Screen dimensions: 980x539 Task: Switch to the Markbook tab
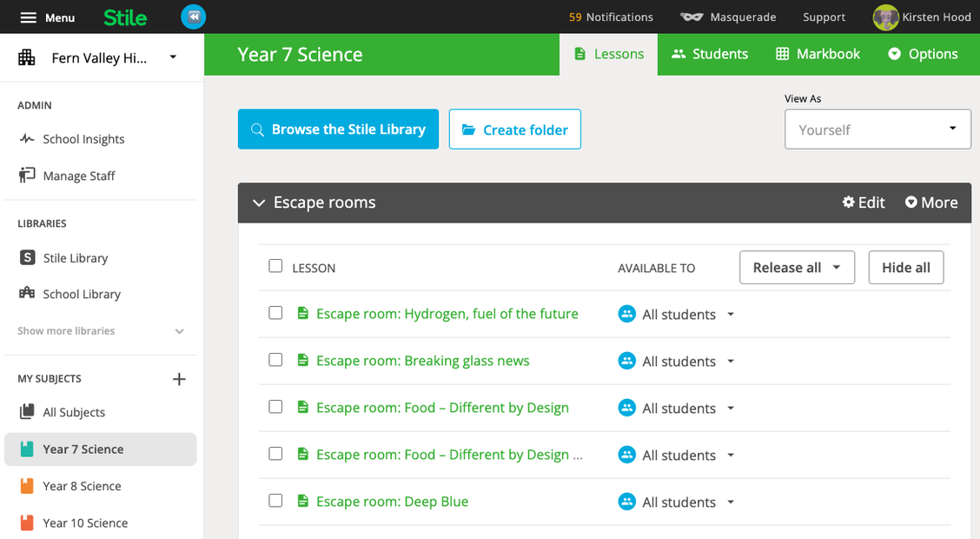coord(818,54)
